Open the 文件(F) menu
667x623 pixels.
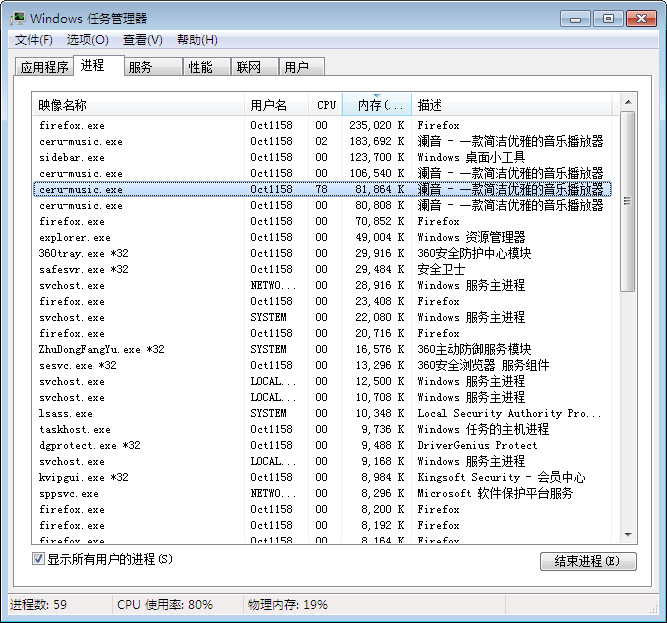(33, 40)
